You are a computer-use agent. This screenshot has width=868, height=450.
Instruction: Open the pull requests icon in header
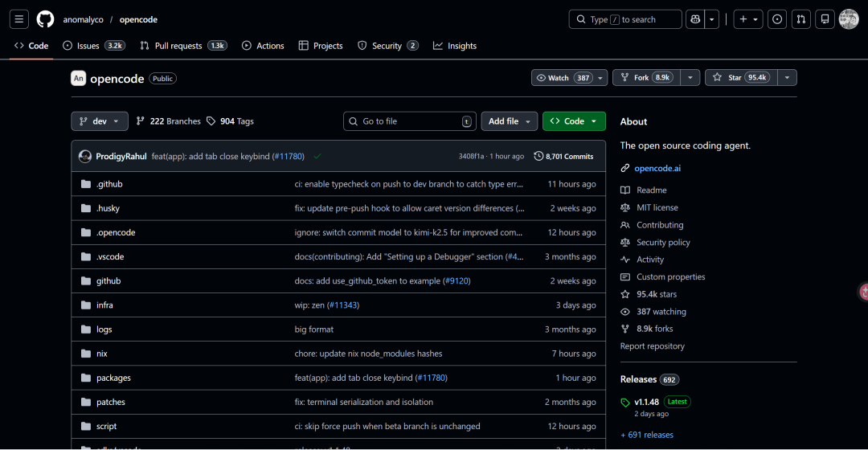801,19
